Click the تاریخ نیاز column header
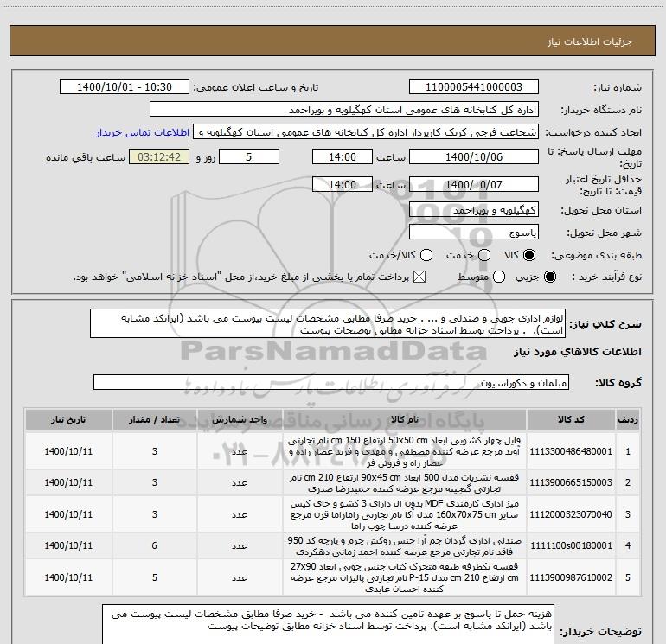Screen dimensions: 666x644 pyautogui.click(x=68, y=420)
